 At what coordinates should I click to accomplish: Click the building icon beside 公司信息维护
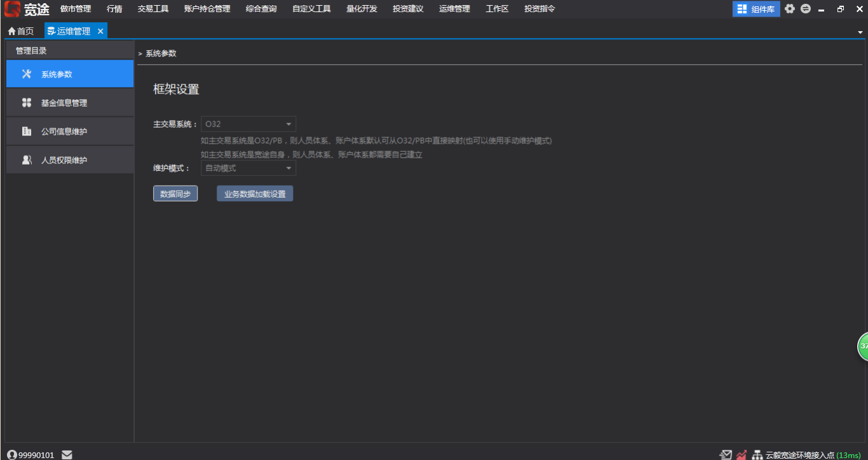[x=26, y=131]
